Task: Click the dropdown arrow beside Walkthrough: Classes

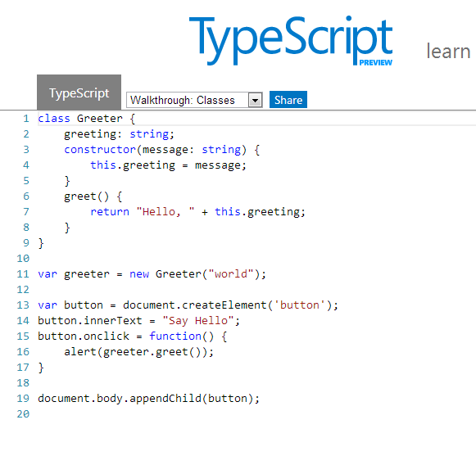Action: [x=255, y=100]
